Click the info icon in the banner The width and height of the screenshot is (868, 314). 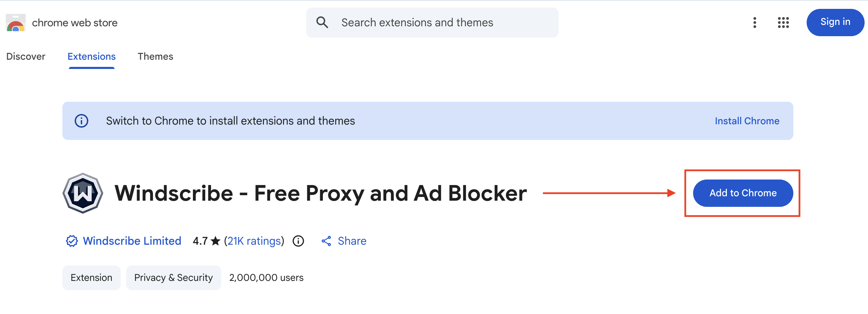[x=81, y=121]
